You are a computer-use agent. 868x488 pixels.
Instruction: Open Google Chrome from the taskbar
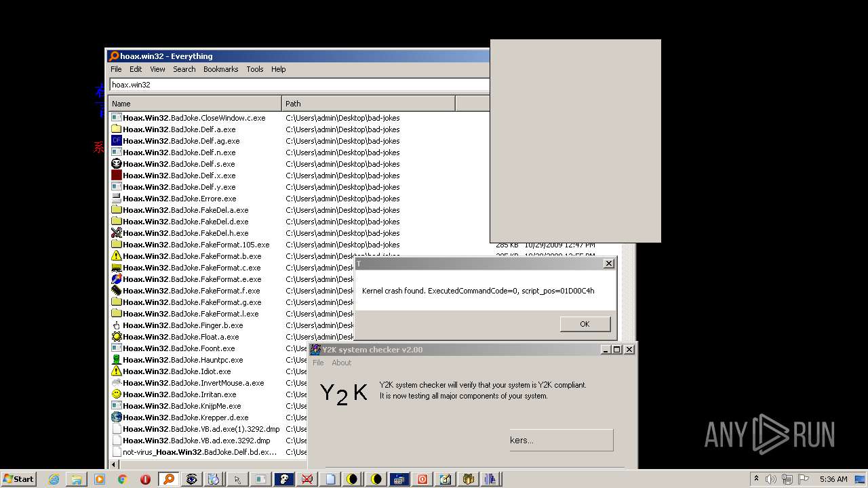[122, 479]
